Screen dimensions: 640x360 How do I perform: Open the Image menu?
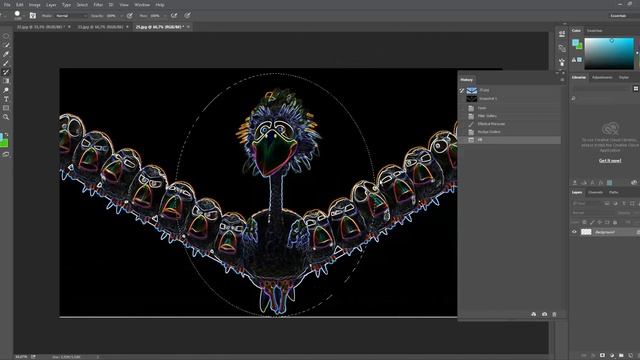(x=35, y=5)
